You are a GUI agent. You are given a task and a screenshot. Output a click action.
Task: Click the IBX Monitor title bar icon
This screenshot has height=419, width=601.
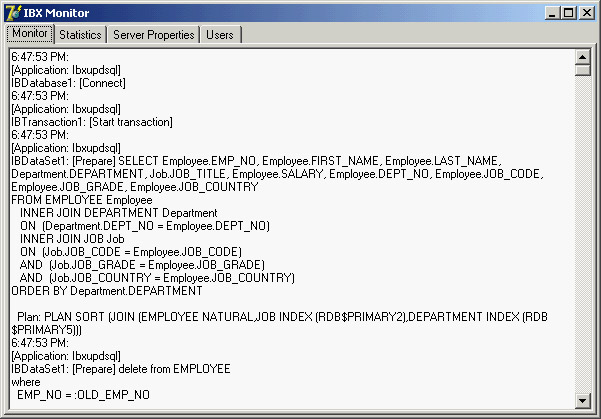13,13
